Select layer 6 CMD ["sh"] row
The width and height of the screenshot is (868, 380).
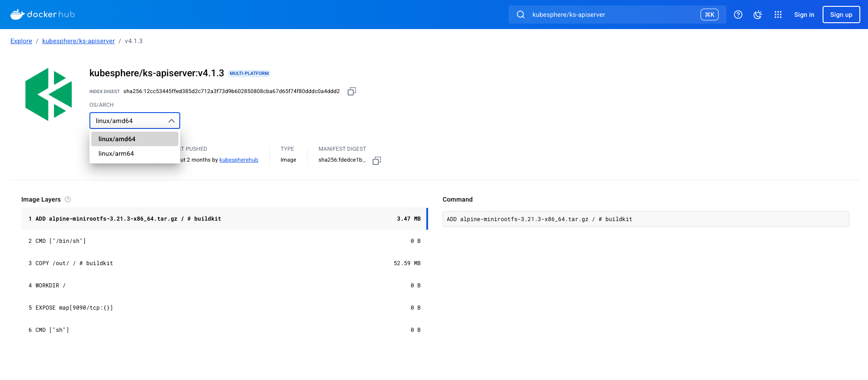(x=224, y=330)
